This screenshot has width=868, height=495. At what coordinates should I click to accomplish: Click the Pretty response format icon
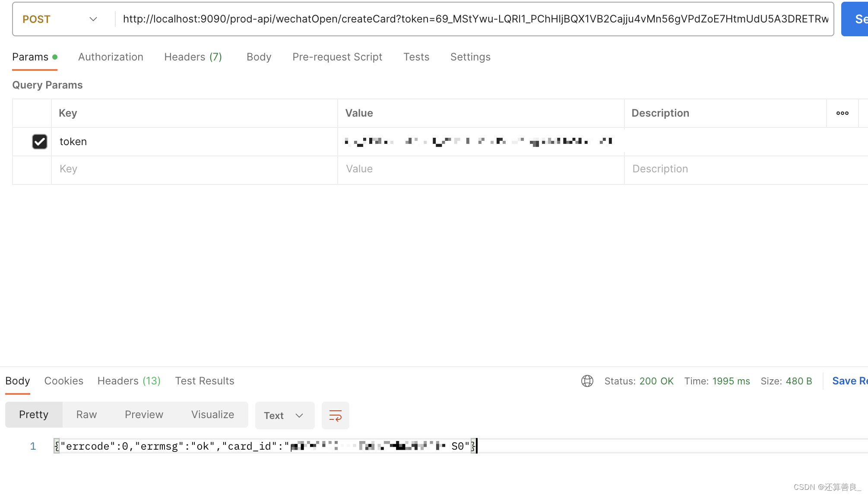tap(33, 415)
